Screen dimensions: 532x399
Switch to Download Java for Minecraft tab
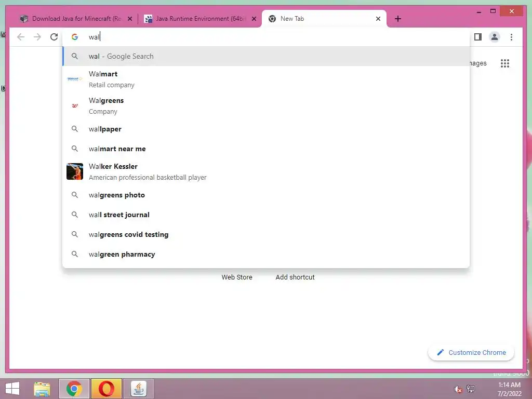(x=76, y=19)
